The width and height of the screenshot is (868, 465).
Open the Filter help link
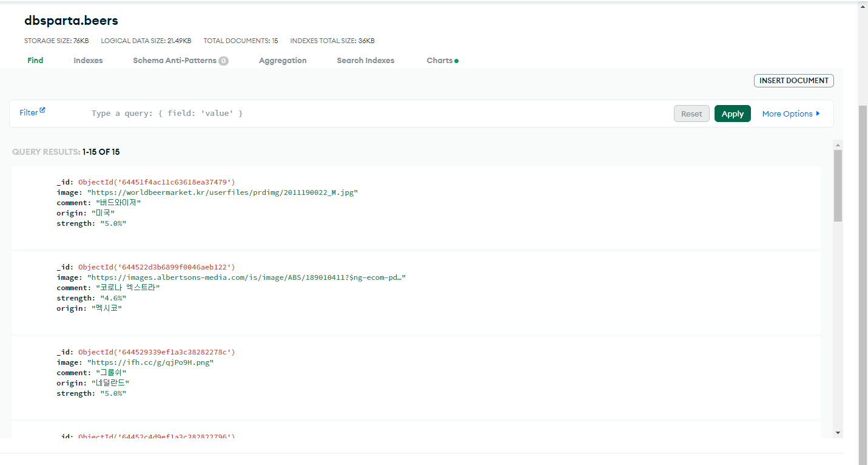[x=32, y=112]
